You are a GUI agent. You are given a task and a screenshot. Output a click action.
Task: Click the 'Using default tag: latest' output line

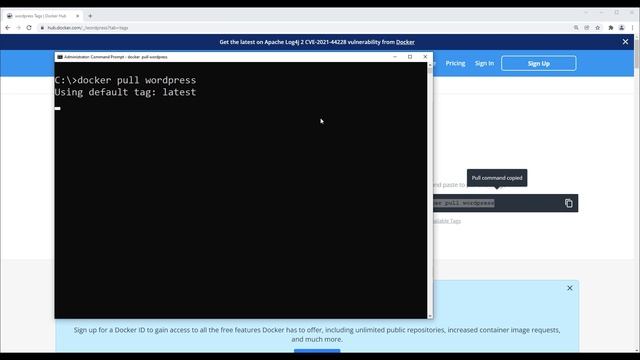pyautogui.click(x=125, y=92)
